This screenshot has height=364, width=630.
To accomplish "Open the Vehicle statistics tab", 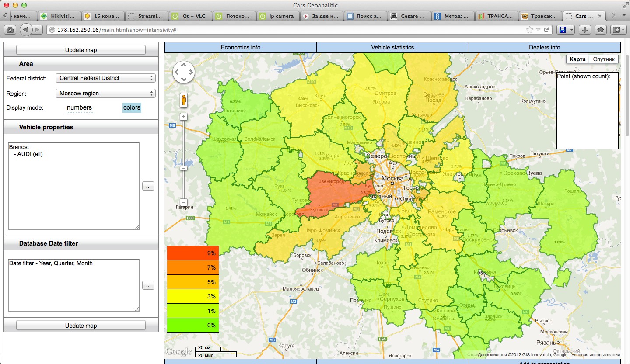I will (x=392, y=47).
